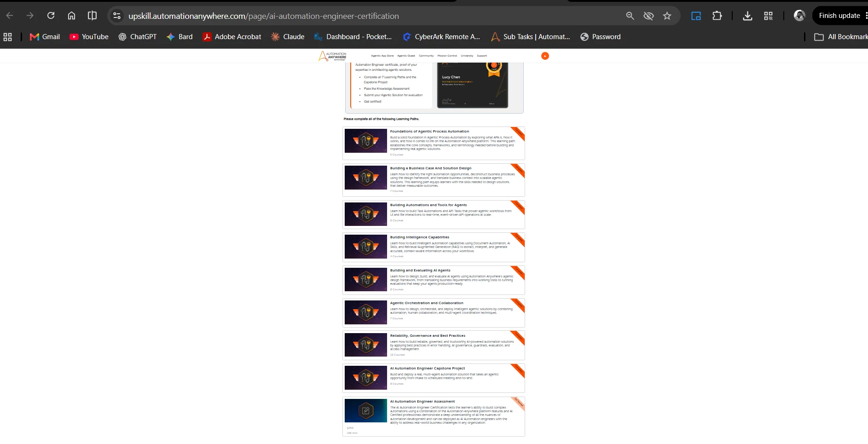Open the Password bookmark

pos(601,37)
